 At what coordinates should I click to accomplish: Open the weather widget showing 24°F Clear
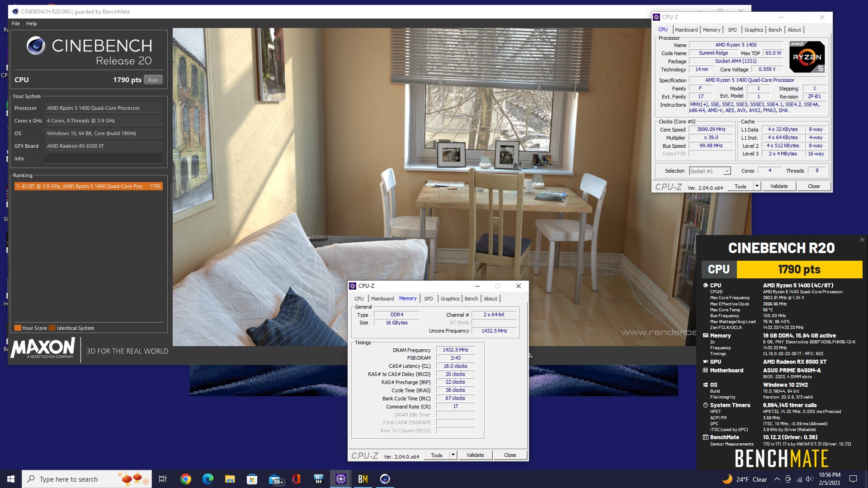(745, 479)
